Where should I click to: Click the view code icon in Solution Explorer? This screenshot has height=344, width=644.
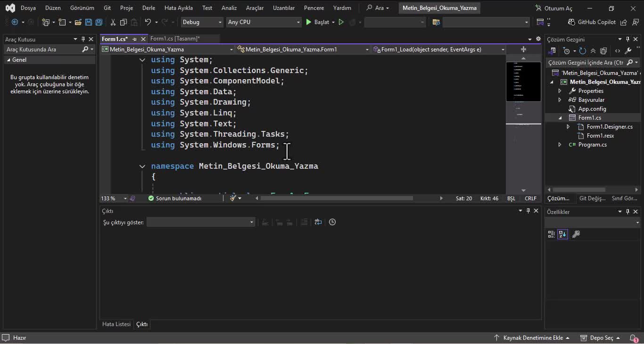(618, 51)
